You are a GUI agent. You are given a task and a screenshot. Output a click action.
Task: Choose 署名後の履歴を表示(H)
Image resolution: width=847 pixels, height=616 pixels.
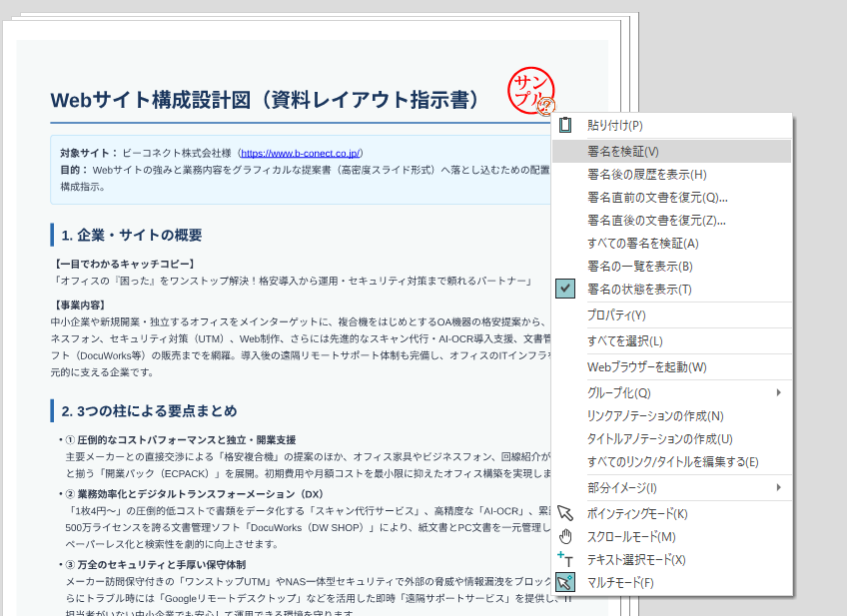tap(671, 175)
